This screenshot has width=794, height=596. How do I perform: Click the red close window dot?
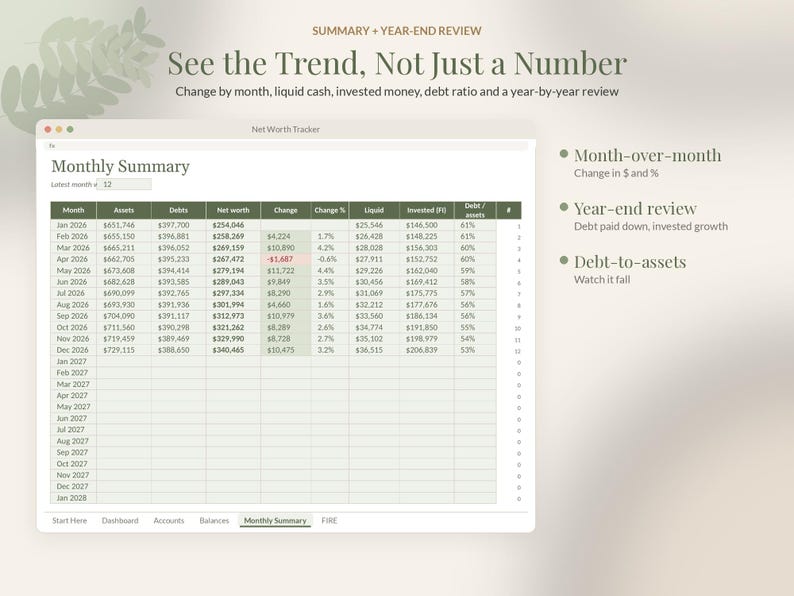point(48,130)
